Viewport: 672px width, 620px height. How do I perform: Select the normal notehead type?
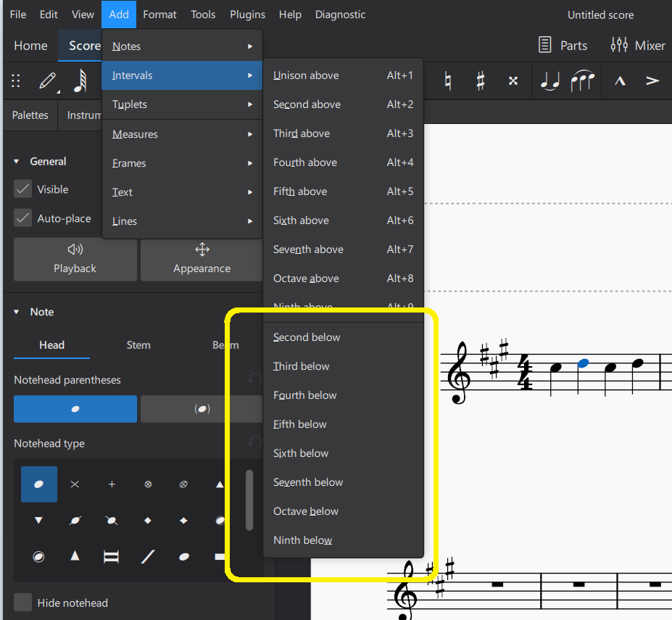[x=39, y=484]
